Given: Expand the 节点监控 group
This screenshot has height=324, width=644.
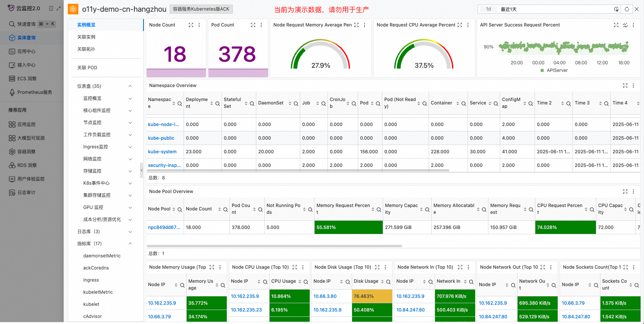Looking at the screenshot, I should coord(130,123).
